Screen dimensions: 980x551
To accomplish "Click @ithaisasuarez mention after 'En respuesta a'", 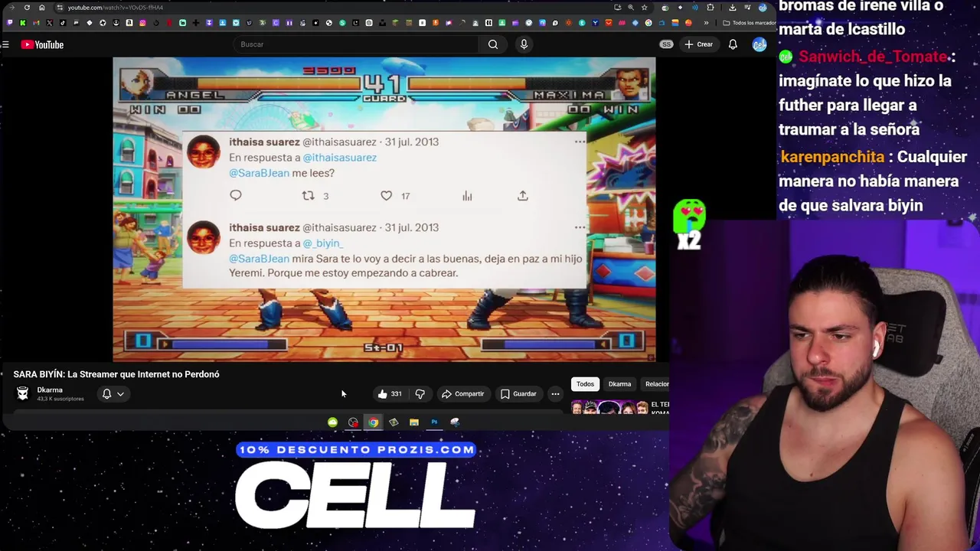I will [x=339, y=158].
